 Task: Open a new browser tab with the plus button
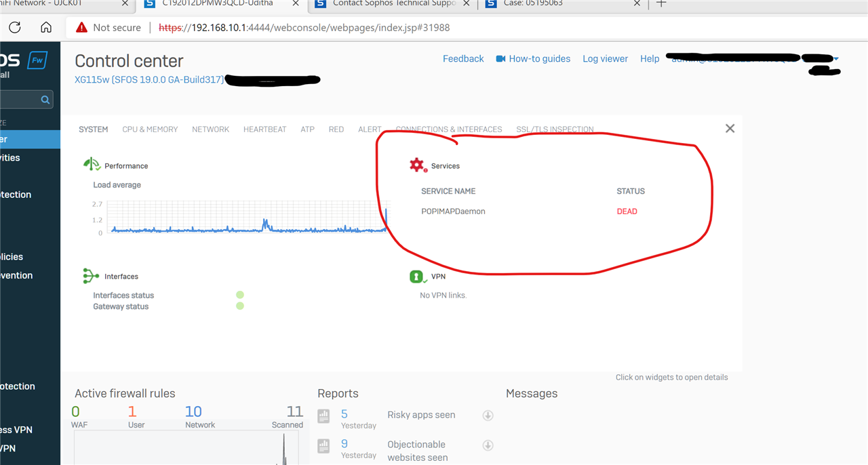[x=662, y=3]
